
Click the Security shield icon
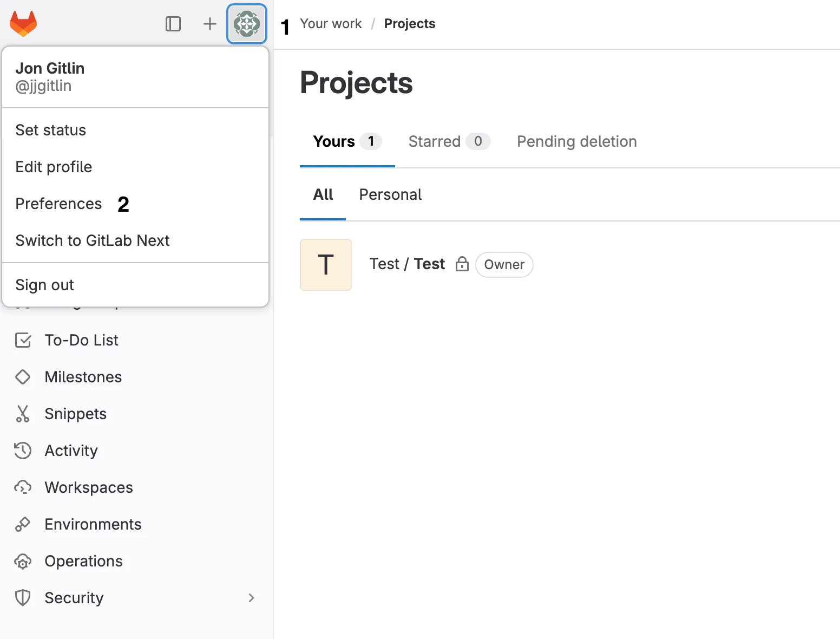pos(23,598)
